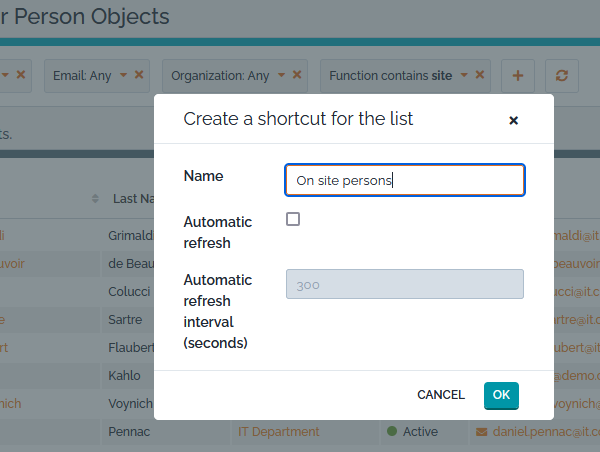
Task: Enable the Automatic refresh checkbox
Action: click(x=293, y=219)
